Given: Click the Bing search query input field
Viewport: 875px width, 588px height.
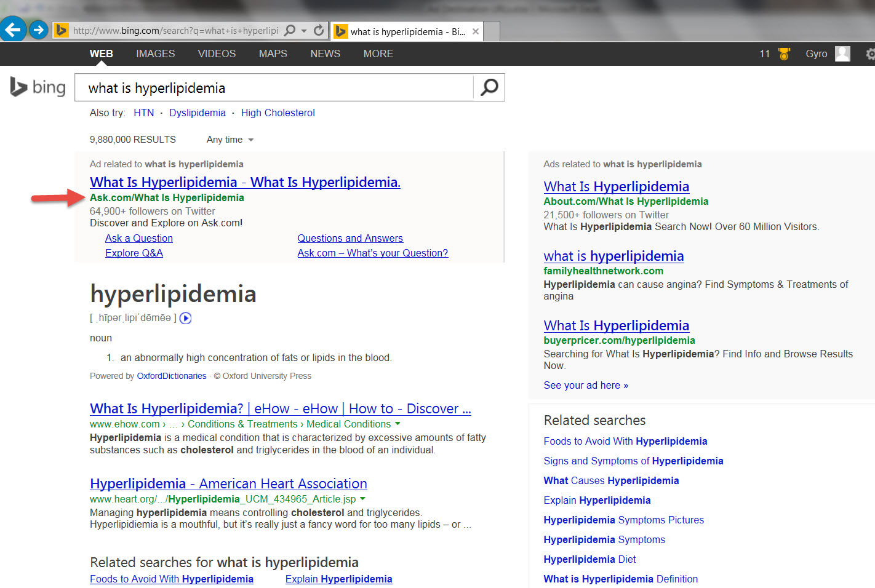Looking at the screenshot, I should pyautogui.click(x=274, y=88).
